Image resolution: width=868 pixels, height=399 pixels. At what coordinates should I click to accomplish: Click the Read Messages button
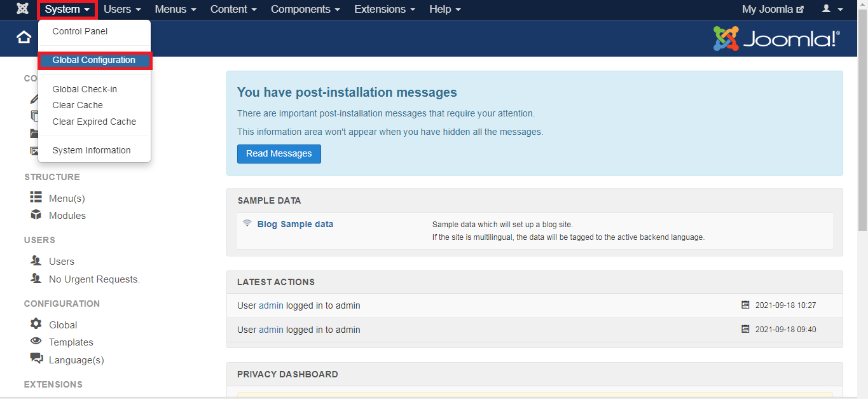[279, 154]
